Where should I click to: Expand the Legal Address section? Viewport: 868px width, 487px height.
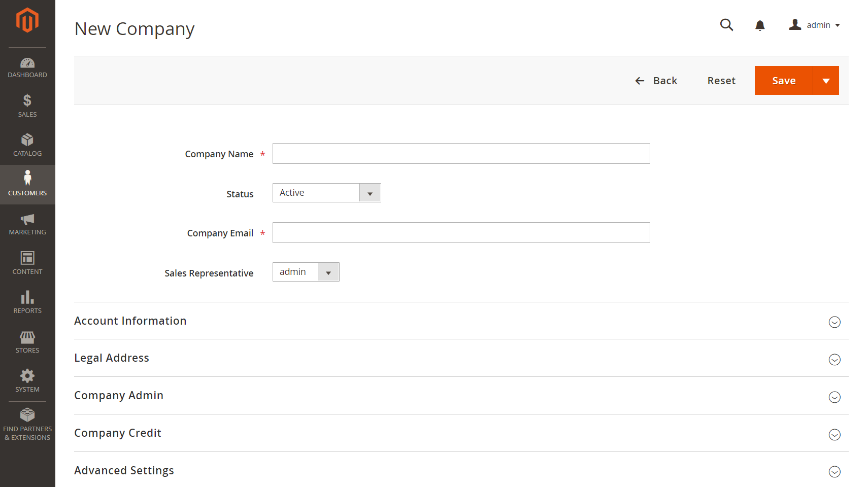pyautogui.click(x=834, y=360)
